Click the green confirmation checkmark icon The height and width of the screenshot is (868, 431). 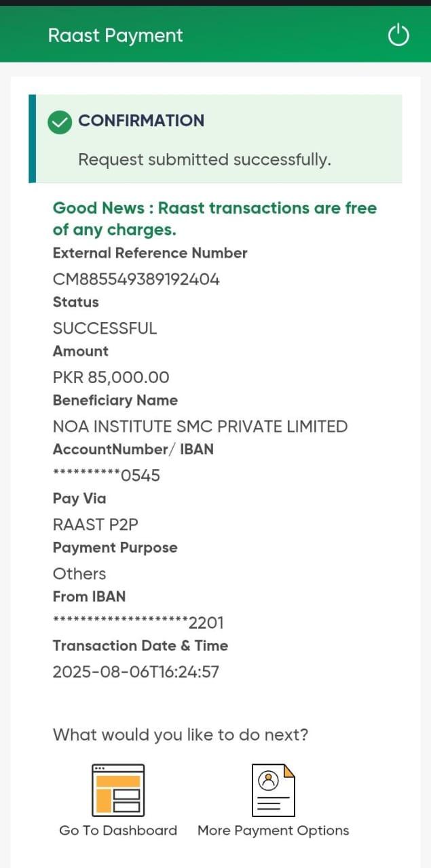(60, 121)
